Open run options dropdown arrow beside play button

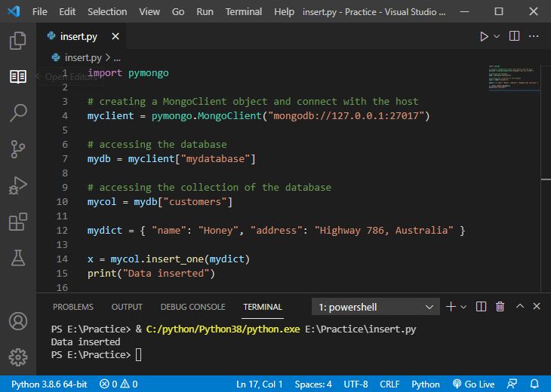pyautogui.click(x=497, y=36)
